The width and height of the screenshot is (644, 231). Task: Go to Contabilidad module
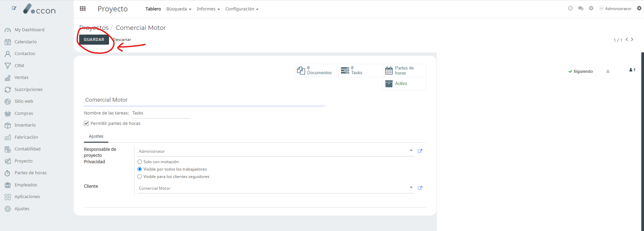[x=28, y=149]
